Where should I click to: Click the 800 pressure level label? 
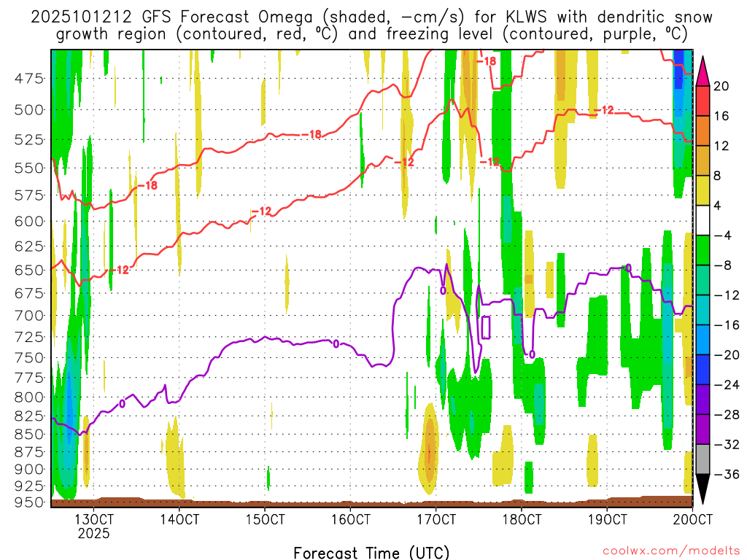tap(29, 397)
